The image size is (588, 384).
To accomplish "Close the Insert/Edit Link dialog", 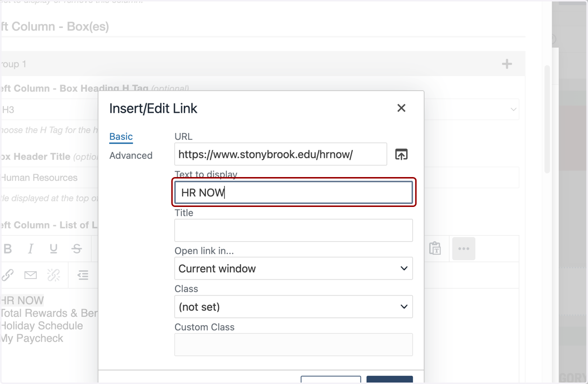I will 401,108.
